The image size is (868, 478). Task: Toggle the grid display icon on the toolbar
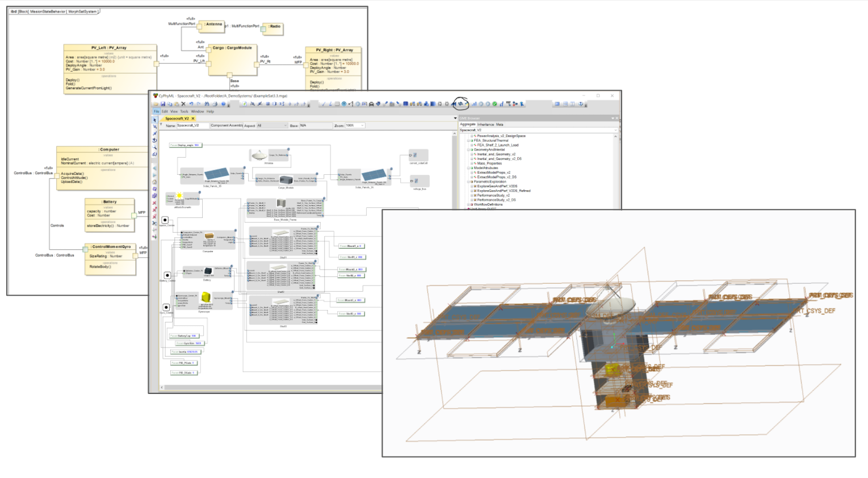point(337,103)
